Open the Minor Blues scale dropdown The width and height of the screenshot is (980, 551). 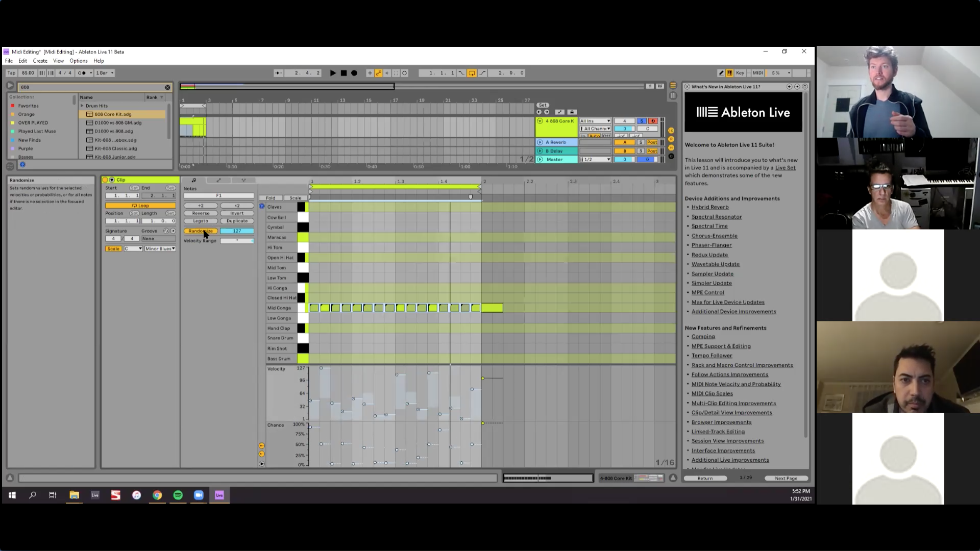click(160, 249)
